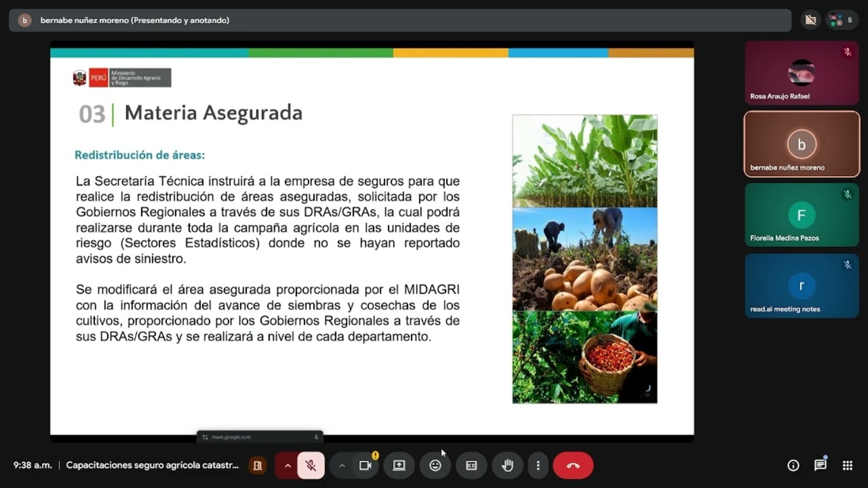Open the chat panel icon
The width and height of the screenshot is (868, 488).
[821, 466]
